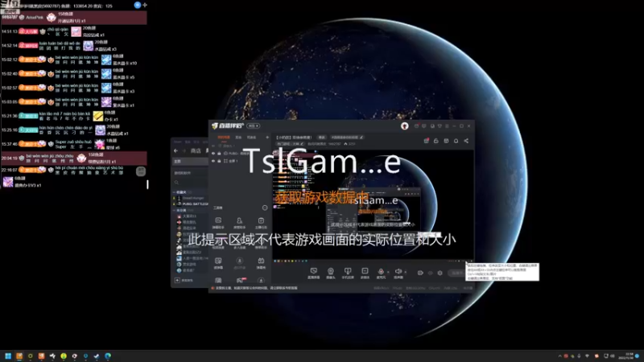Click the scroll-to-bottom button in chat overlay
Image resolution: width=644 pixels, height=362 pixels.
[140, 171]
